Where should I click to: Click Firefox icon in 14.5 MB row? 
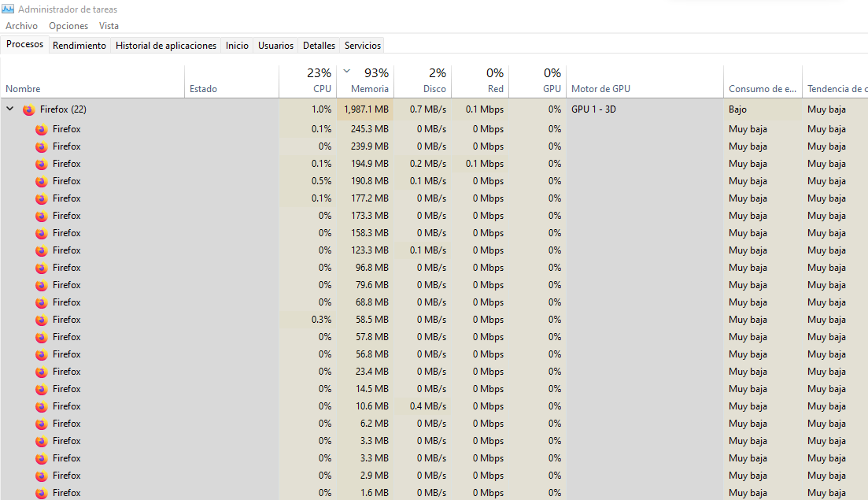pyautogui.click(x=41, y=390)
